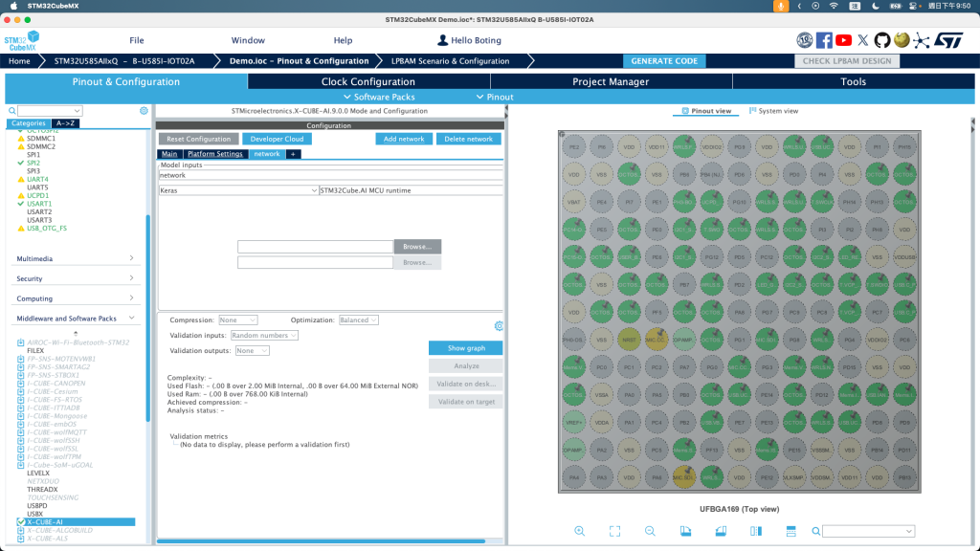Flip the chip view vertically

[x=791, y=531]
